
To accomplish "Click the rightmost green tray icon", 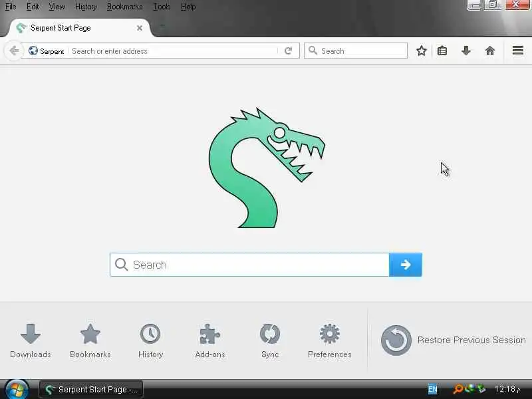I will [481, 389].
